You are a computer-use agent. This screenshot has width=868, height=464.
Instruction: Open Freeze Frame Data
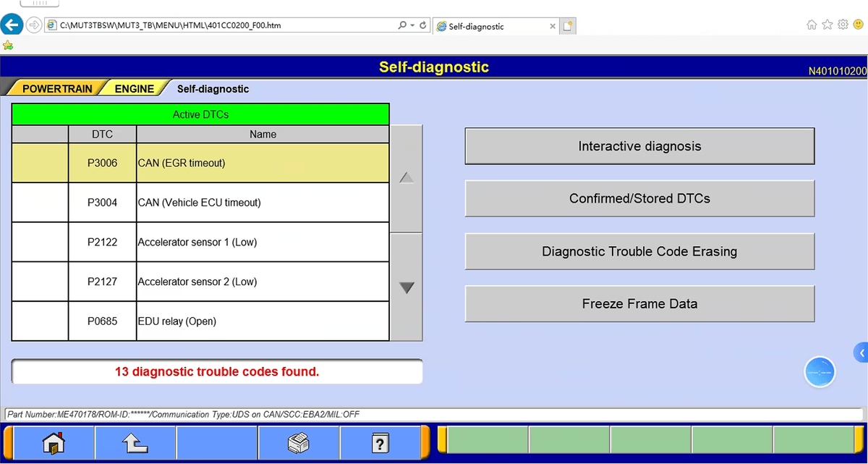[639, 304]
